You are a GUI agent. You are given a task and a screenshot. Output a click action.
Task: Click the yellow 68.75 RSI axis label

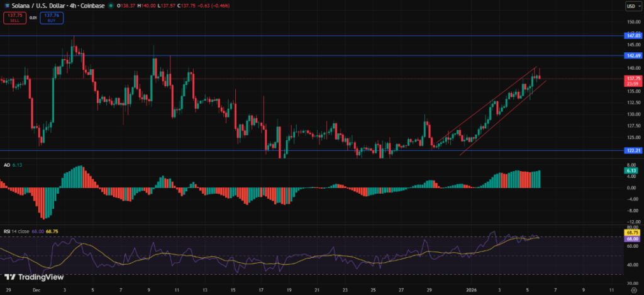632,232
